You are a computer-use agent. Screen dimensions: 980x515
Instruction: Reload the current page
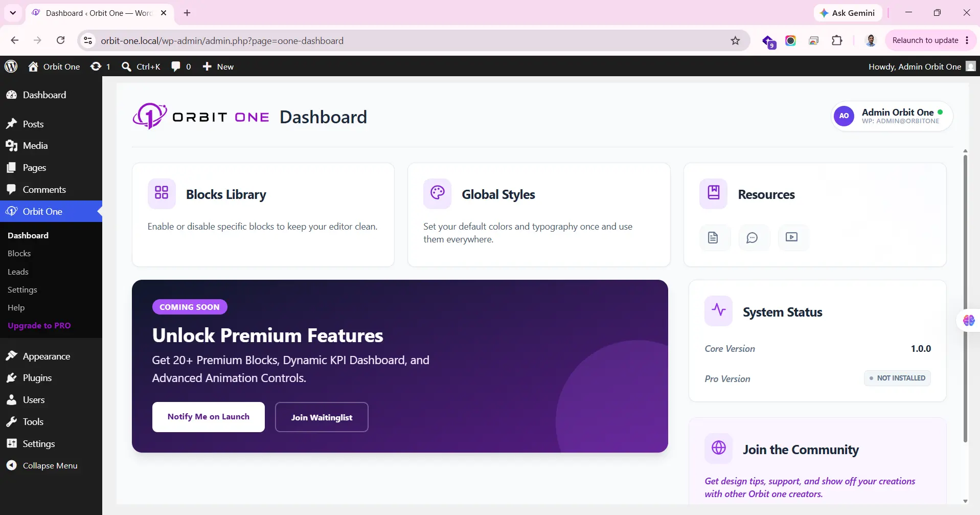point(60,40)
